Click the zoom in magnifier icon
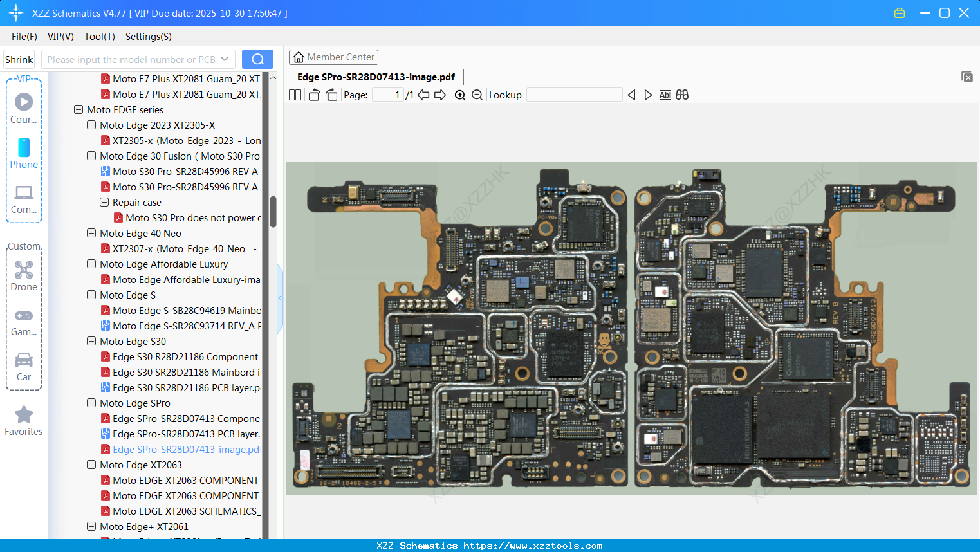This screenshot has width=980, height=552. [460, 95]
